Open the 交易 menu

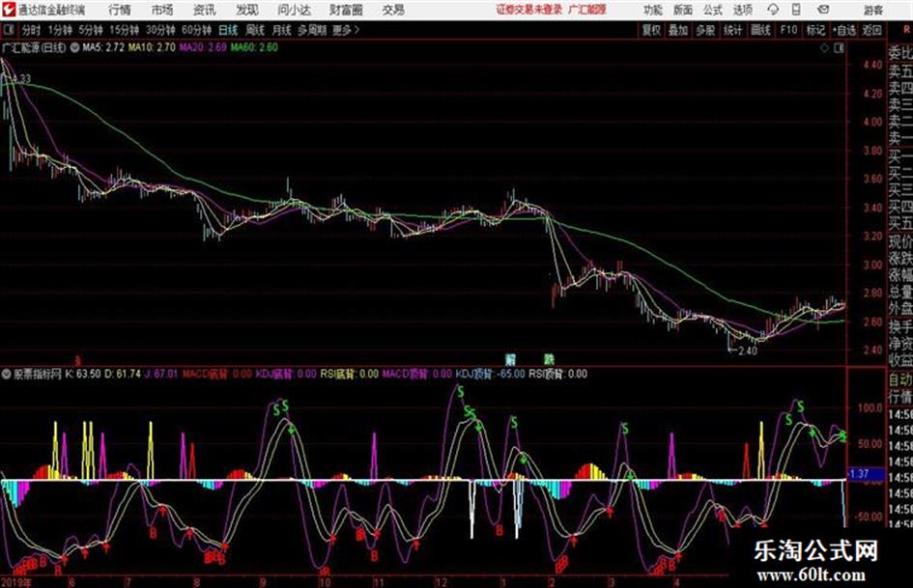(393, 10)
